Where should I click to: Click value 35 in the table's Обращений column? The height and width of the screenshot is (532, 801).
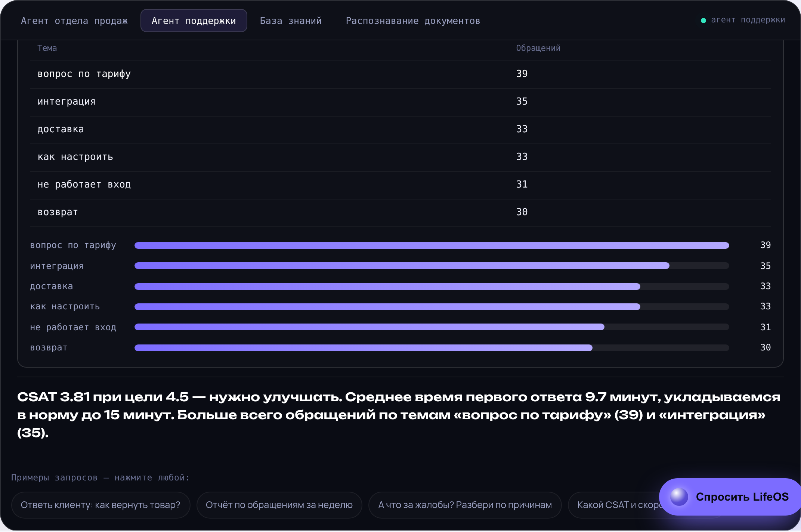pyautogui.click(x=522, y=102)
